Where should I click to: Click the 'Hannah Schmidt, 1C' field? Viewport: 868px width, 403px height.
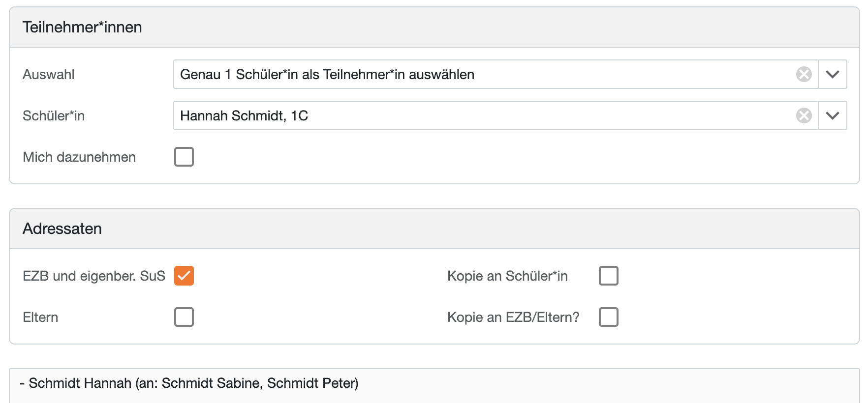coord(244,115)
